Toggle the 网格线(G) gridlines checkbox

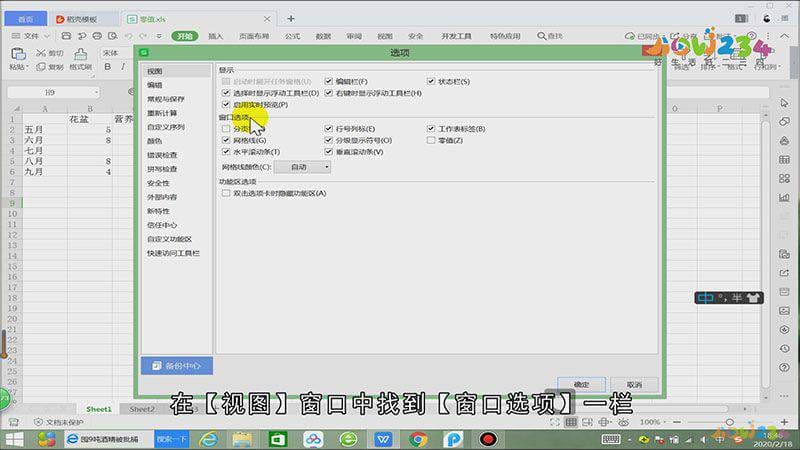[x=226, y=140]
